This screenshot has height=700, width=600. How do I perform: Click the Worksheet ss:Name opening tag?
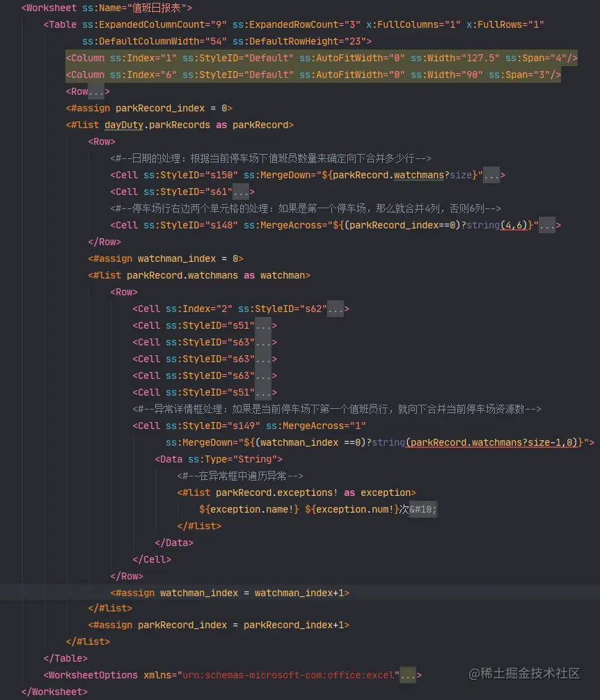[x=106, y=8]
